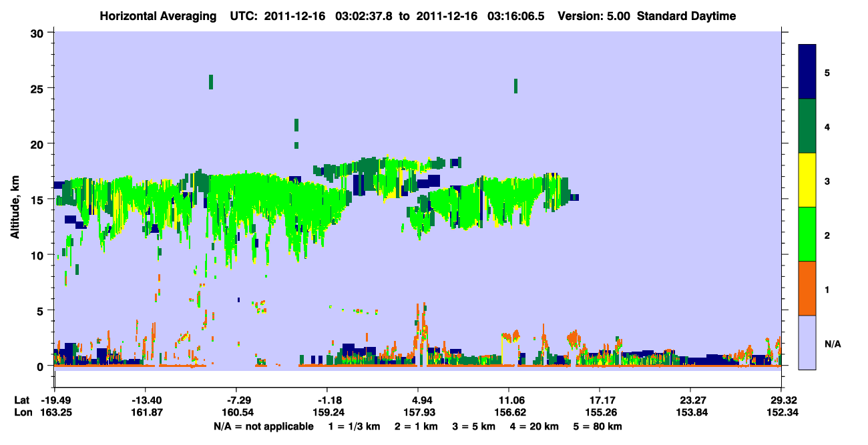This screenshot has height=445, width=868.
Task: Click the y-axis tick label 15
Action: click(38, 199)
